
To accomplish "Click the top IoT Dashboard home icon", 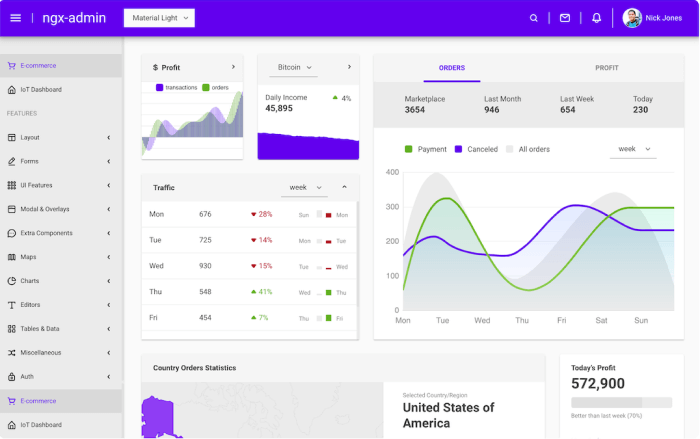I will (12, 90).
